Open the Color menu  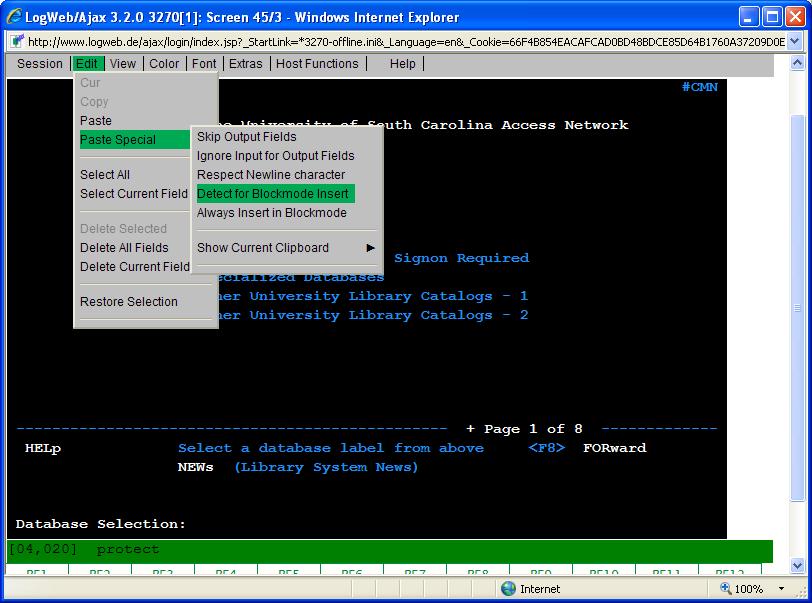click(x=164, y=64)
